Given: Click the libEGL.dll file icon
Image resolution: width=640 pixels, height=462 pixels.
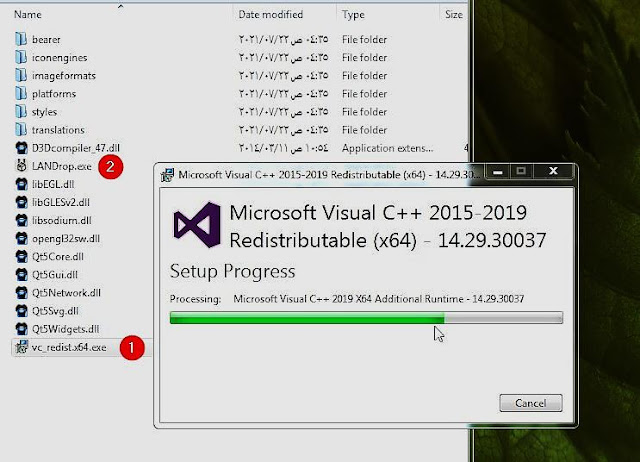Looking at the screenshot, I should pyautogui.click(x=21, y=184).
